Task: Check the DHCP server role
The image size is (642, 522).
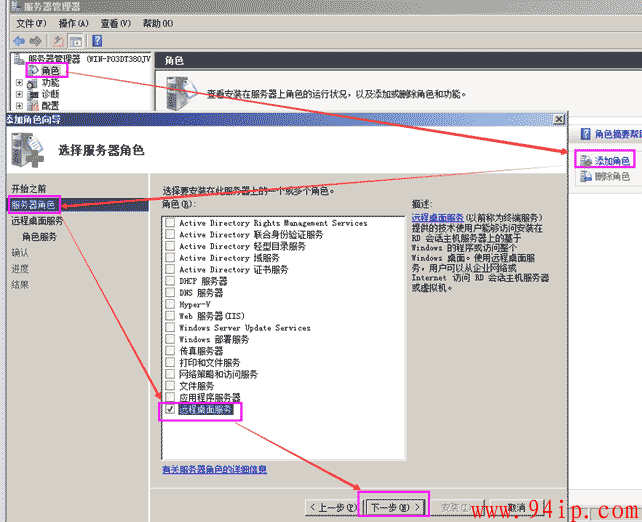Action: tap(170, 281)
